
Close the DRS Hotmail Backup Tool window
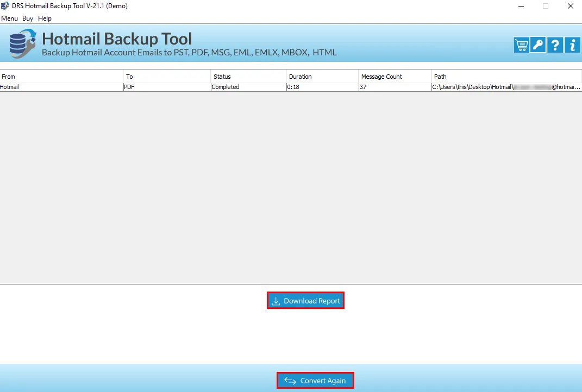coord(571,6)
